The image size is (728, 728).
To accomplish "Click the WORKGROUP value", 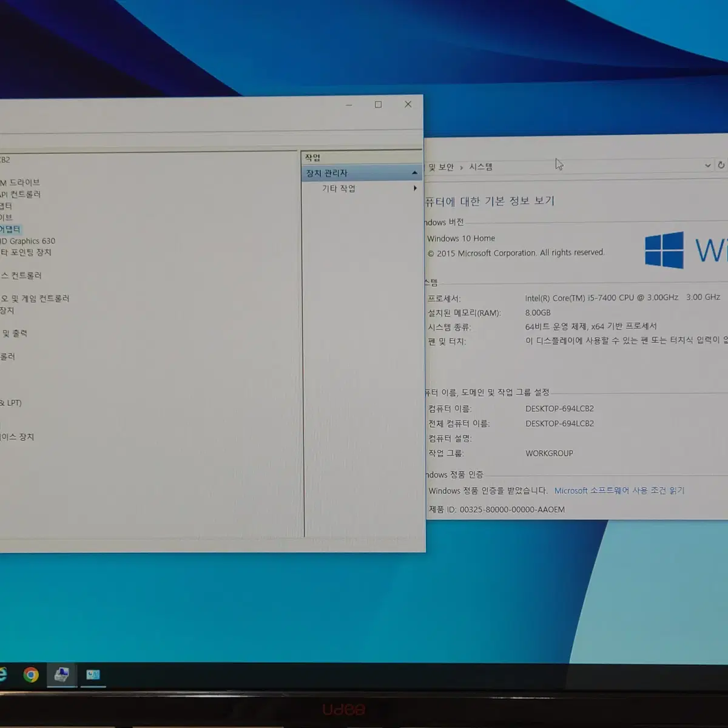I will (549, 453).
